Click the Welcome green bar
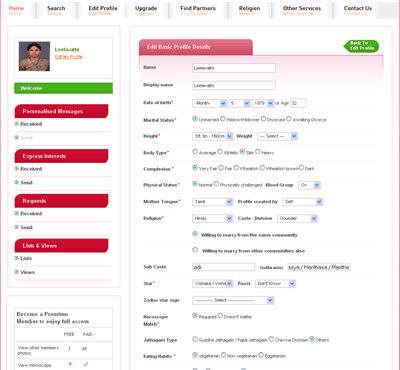Screen dimensions: 400x370 (63, 88)
